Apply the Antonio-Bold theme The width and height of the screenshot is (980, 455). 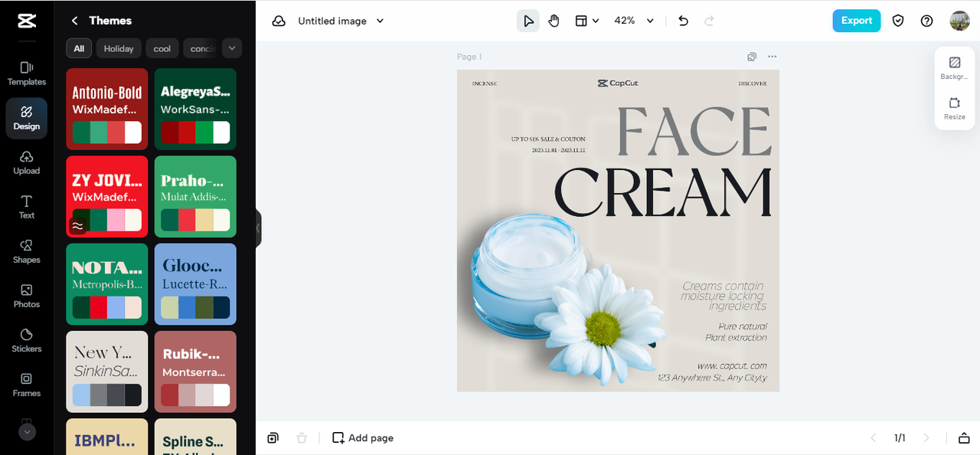tap(107, 109)
